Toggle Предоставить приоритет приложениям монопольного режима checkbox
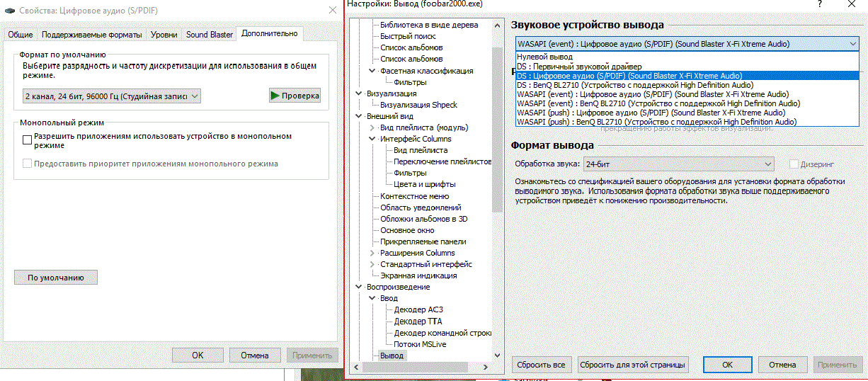 [27, 164]
